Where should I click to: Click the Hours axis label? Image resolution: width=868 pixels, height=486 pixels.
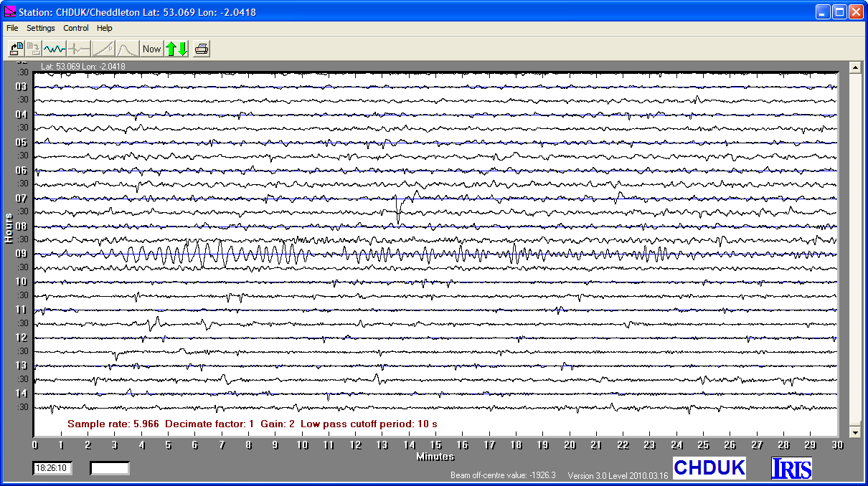pyautogui.click(x=9, y=228)
